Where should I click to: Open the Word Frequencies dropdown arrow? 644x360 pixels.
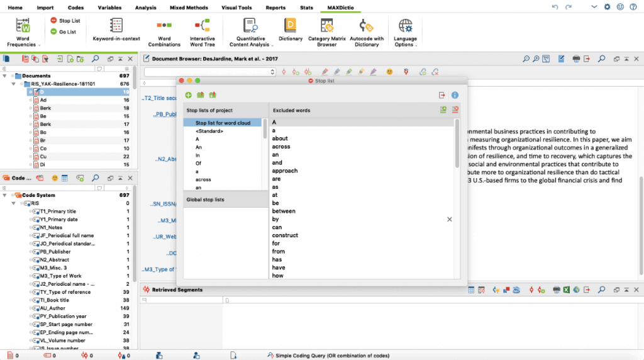tap(40, 45)
